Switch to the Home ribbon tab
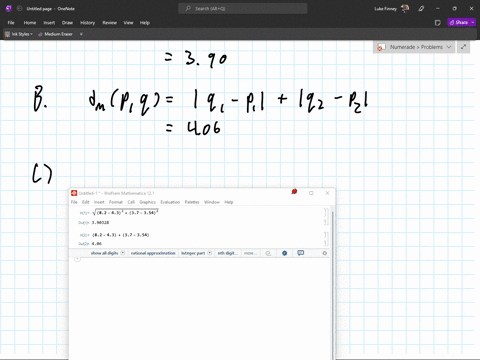480x360 pixels. (30, 23)
